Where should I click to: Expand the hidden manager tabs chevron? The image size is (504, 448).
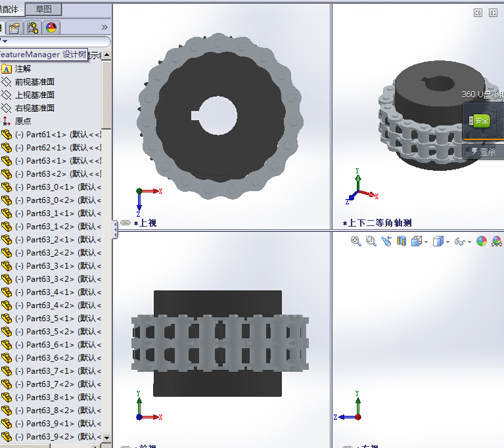pos(104,28)
